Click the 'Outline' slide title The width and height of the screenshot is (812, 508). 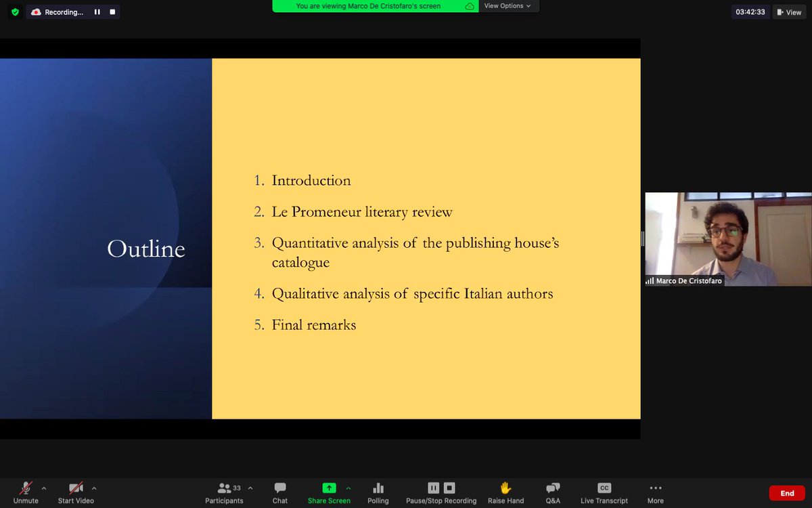(146, 249)
